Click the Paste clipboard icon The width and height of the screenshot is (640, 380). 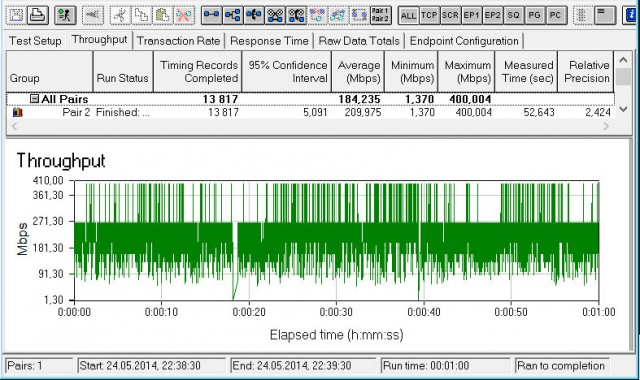162,16
